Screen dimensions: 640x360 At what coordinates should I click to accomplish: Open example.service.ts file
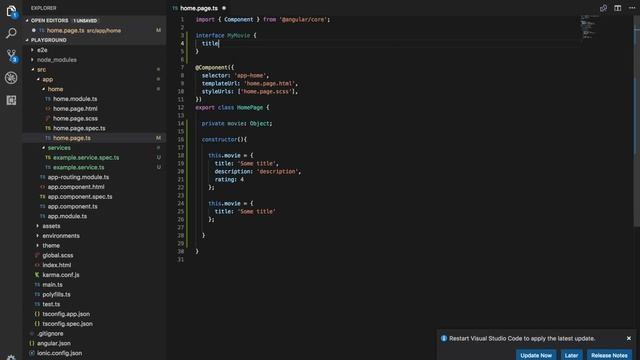pos(78,167)
